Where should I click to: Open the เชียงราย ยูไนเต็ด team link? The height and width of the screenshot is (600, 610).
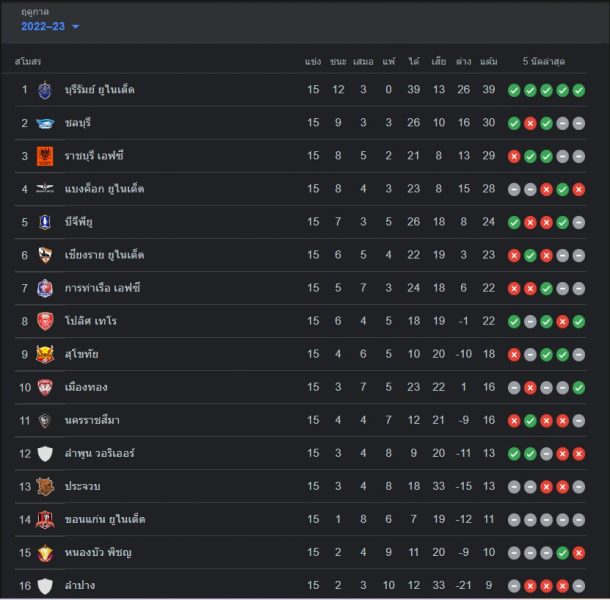tap(104, 255)
